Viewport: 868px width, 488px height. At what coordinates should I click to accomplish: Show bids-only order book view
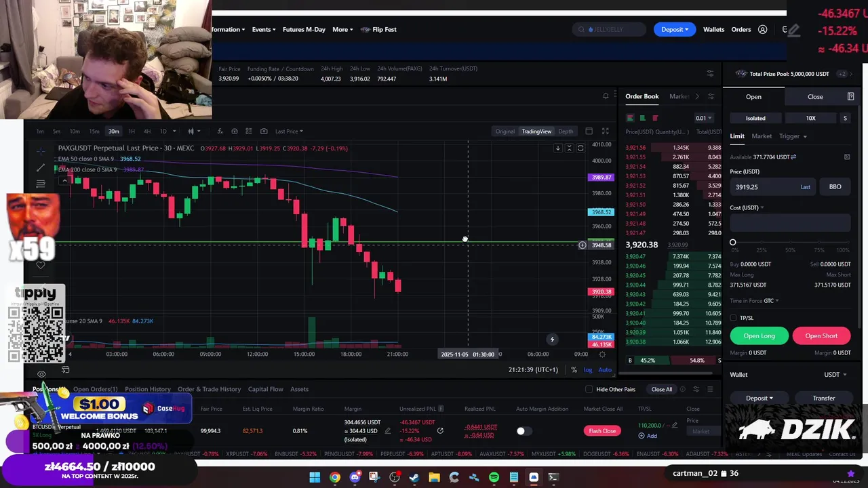pos(642,118)
